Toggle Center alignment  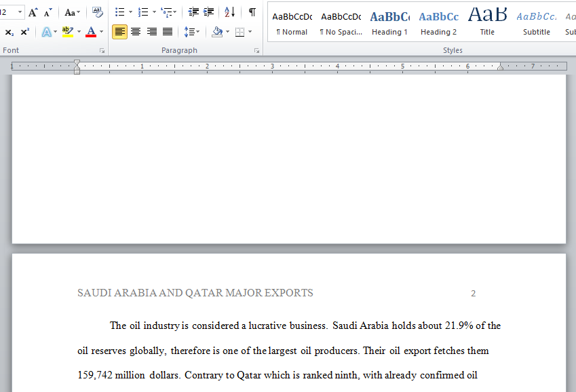click(136, 32)
